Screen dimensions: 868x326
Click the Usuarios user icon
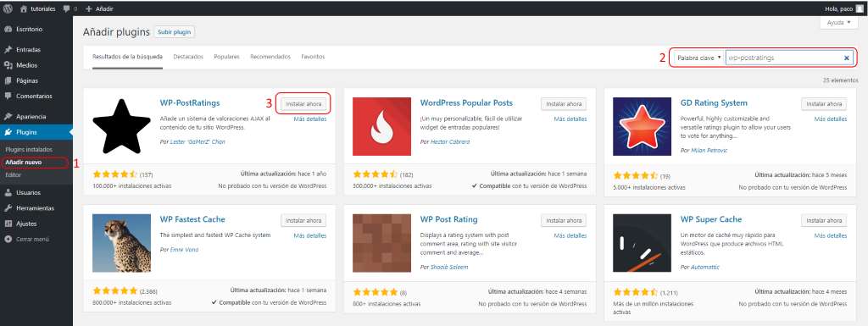[8, 192]
